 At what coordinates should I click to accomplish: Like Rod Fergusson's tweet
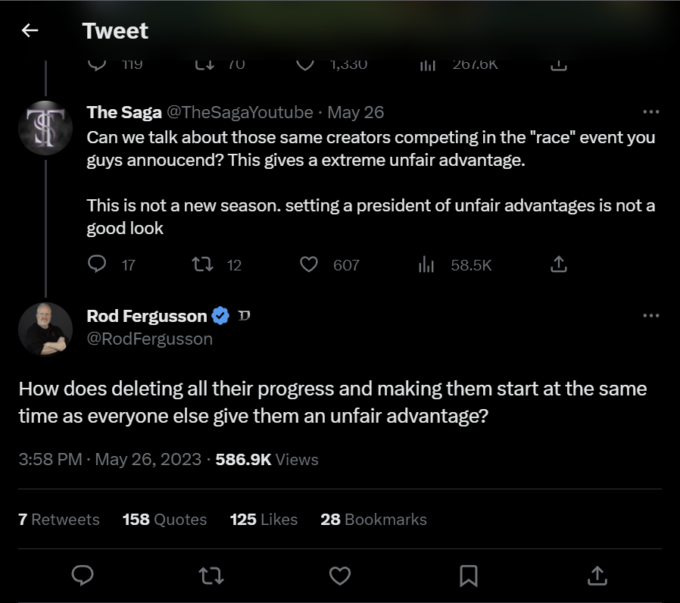[x=340, y=575]
